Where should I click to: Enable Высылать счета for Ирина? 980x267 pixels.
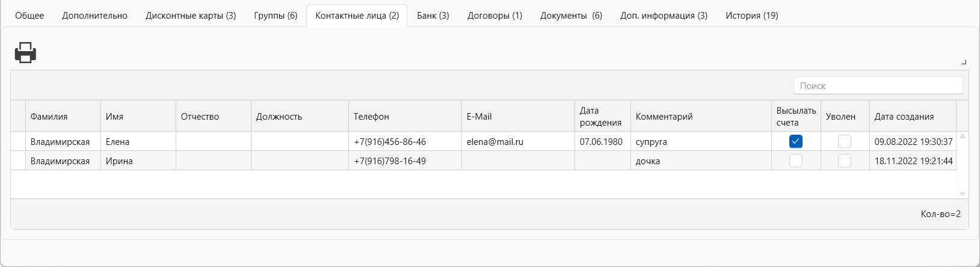[796, 161]
